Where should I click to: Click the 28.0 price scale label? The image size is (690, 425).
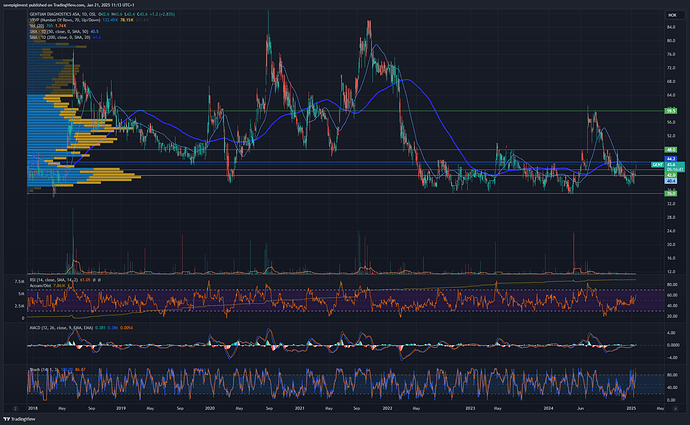pyautogui.click(x=671, y=217)
